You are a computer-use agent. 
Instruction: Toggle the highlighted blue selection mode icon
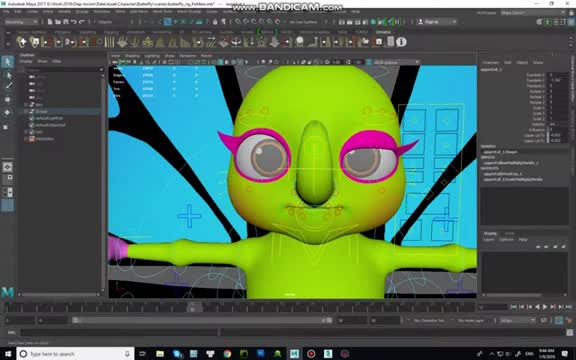pos(168,22)
